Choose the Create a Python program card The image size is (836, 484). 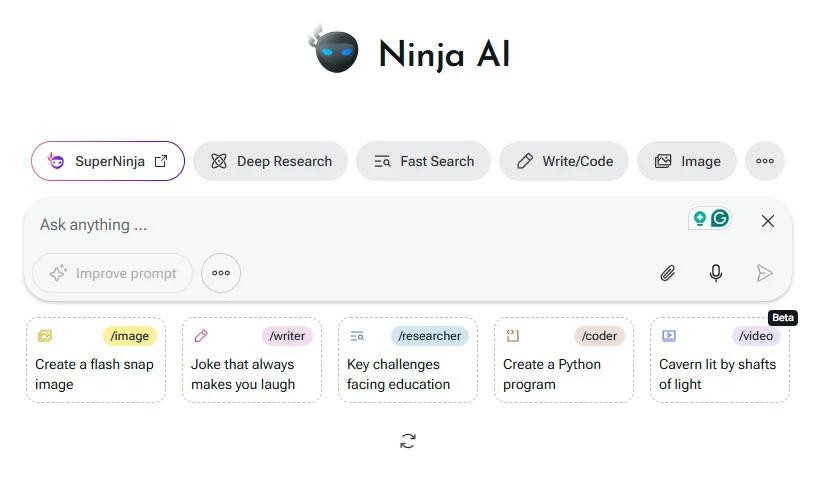pos(564,360)
